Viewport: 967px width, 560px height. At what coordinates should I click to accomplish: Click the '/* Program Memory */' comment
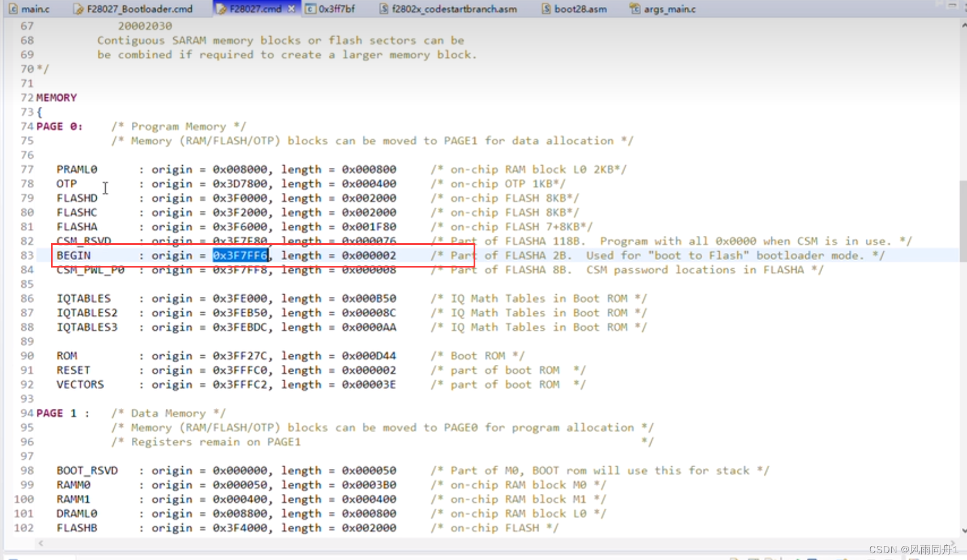click(x=179, y=126)
